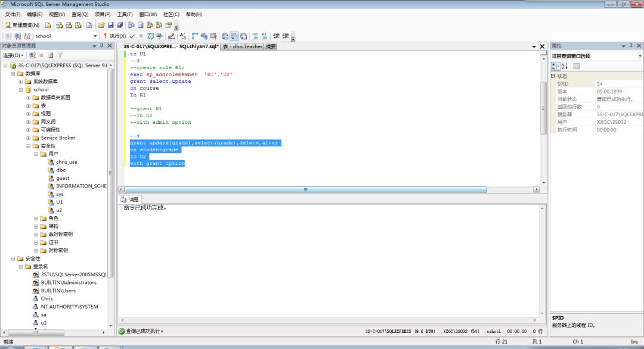Click the 执行 (Execute) button

114,36
